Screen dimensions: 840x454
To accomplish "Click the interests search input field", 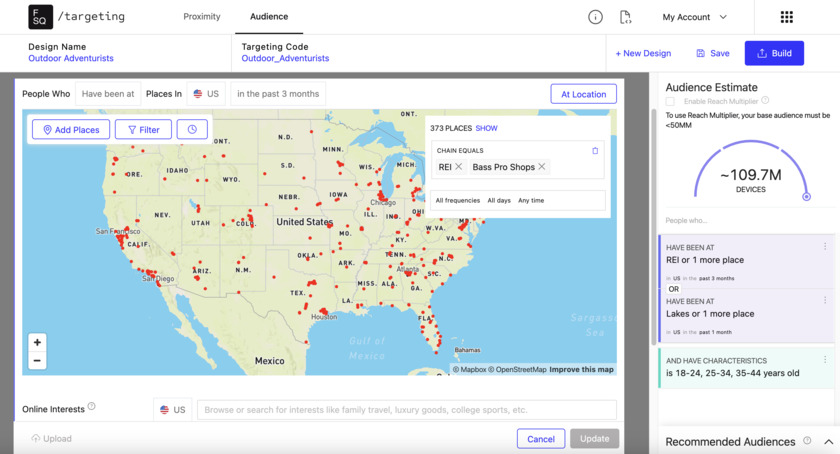I will point(407,410).
